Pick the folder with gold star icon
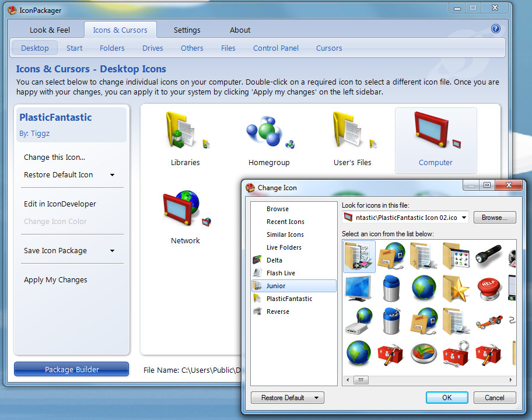The image size is (532, 420). click(x=456, y=288)
